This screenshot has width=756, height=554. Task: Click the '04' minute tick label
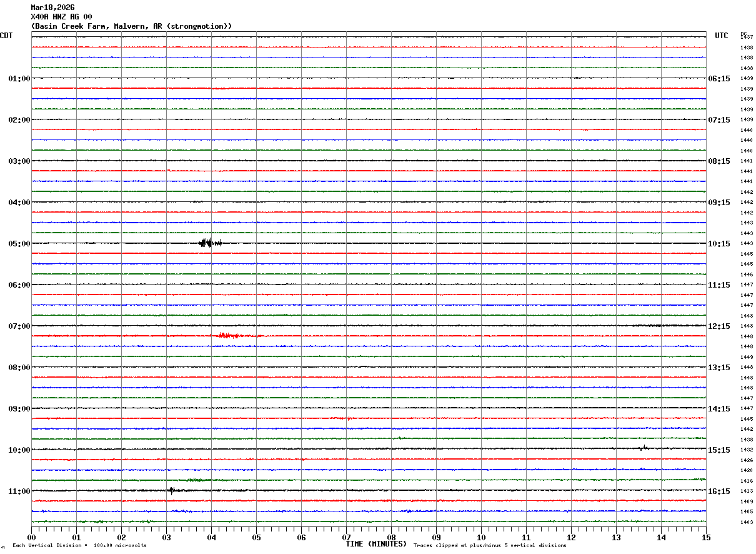tap(211, 537)
